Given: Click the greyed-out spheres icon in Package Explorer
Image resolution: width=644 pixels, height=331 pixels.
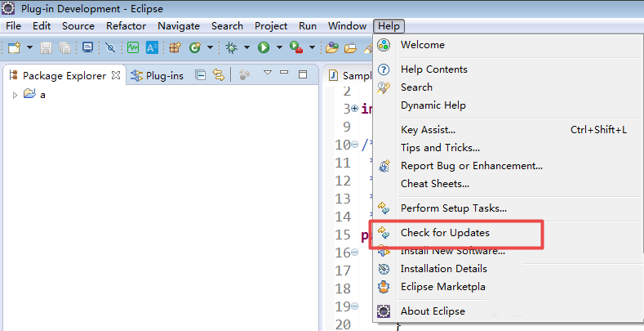Looking at the screenshot, I should click(x=244, y=75).
